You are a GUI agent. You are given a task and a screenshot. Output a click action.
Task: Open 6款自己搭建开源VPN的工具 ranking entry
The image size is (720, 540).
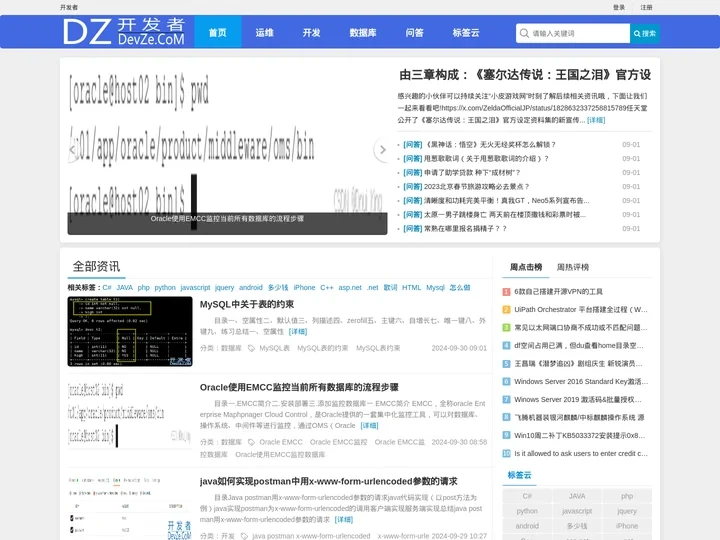click(558, 292)
